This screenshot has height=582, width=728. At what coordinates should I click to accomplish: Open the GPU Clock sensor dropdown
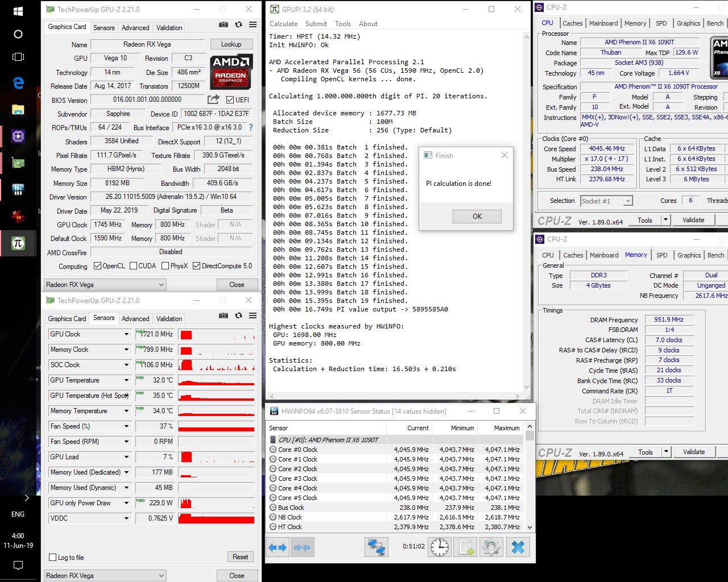point(126,334)
